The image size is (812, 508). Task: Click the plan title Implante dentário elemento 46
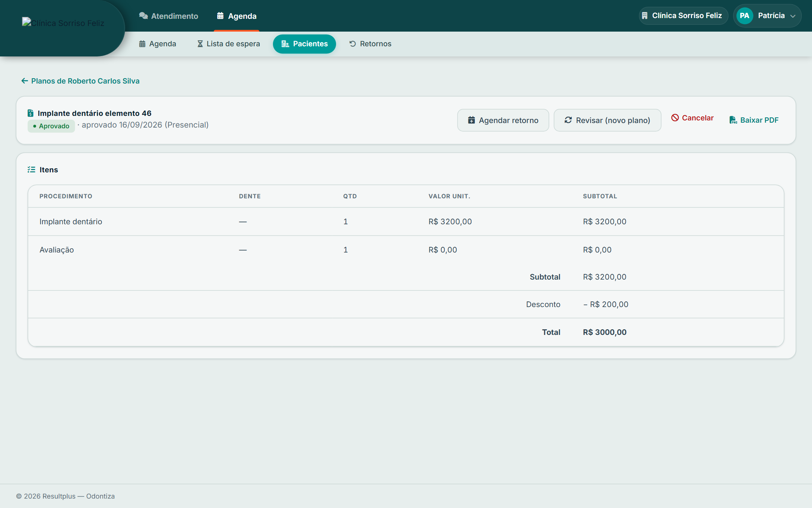pyautogui.click(x=95, y=113)
